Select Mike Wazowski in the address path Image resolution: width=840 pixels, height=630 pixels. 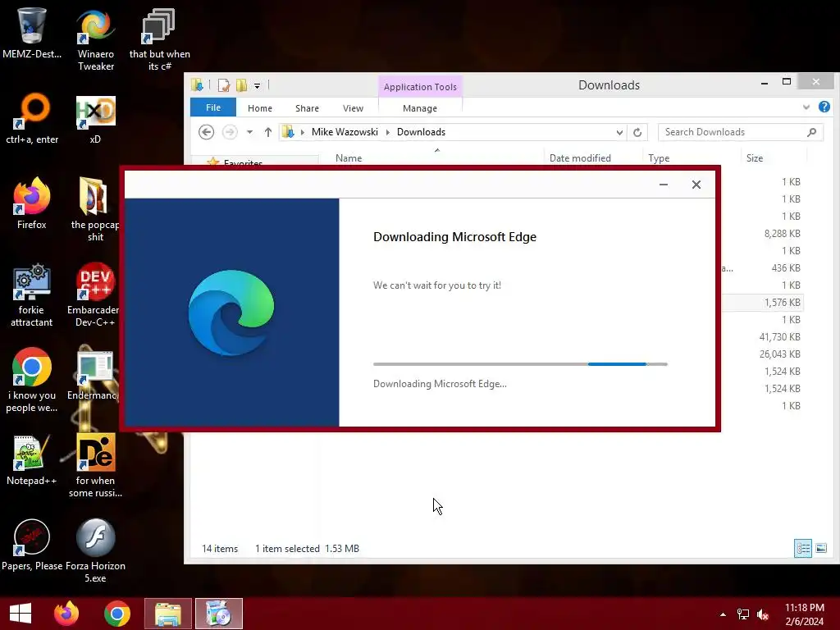point(345,132)
